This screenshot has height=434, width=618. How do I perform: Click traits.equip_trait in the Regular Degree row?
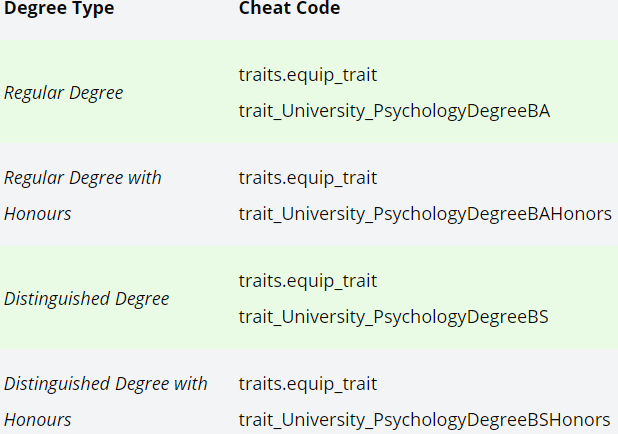click(x=308, y=74)
